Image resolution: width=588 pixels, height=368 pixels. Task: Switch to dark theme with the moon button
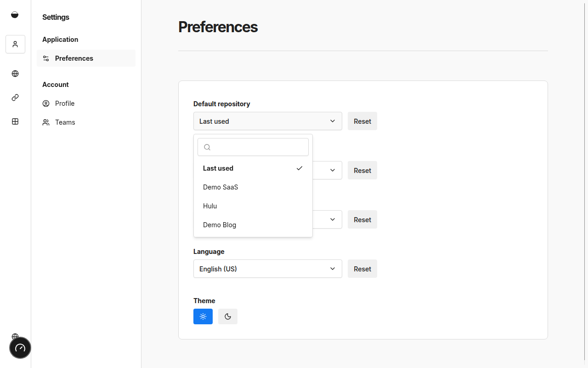click(x=227, y=316)
